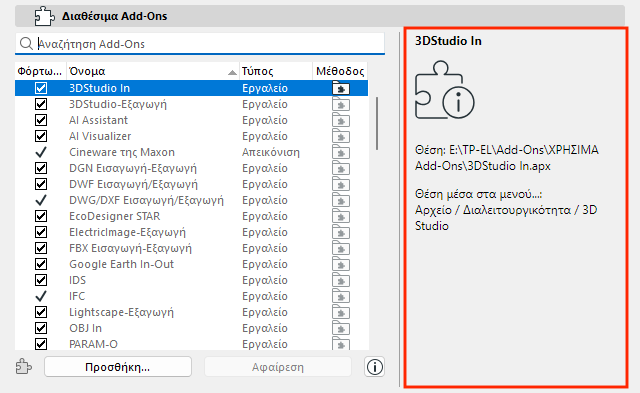Sort by the Μέθοδος column header
The height and width of the screenshot is (393, 640).
340,71
